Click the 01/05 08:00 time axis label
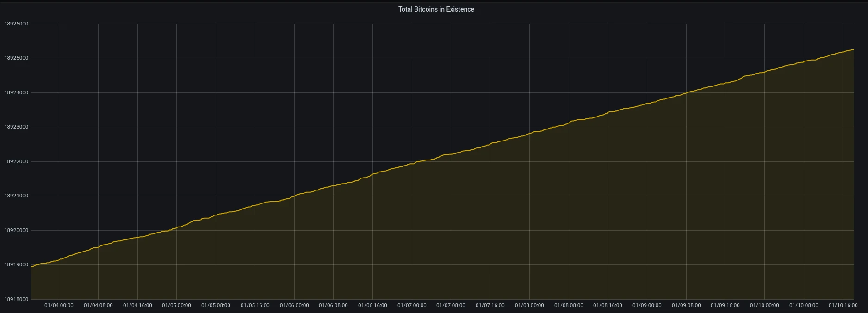Image resolution: width=868 pixels, height=313 pixels. pos(216,305)
